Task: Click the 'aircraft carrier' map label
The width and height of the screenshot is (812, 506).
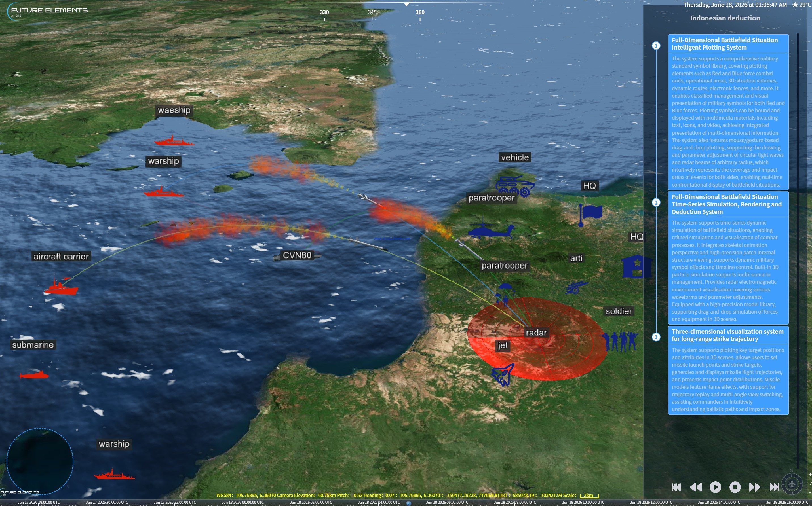Action: pyautogui.click(x=61, y=256)
